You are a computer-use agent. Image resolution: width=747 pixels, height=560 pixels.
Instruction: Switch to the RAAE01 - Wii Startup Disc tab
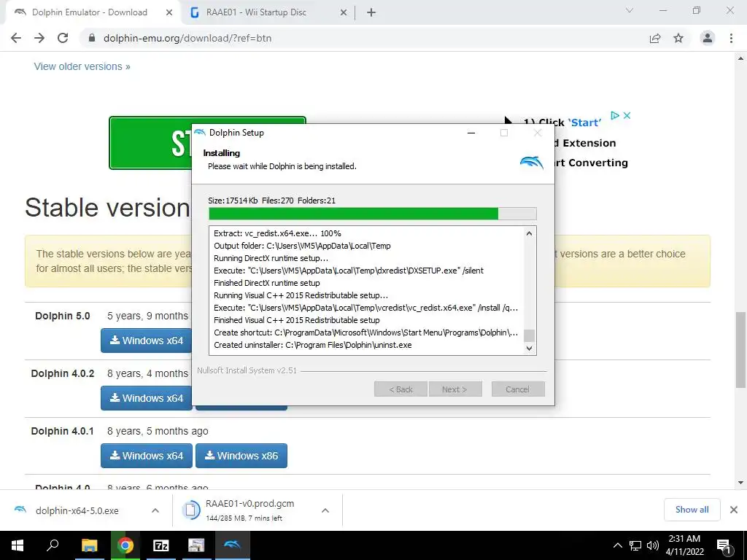[256, 12]
